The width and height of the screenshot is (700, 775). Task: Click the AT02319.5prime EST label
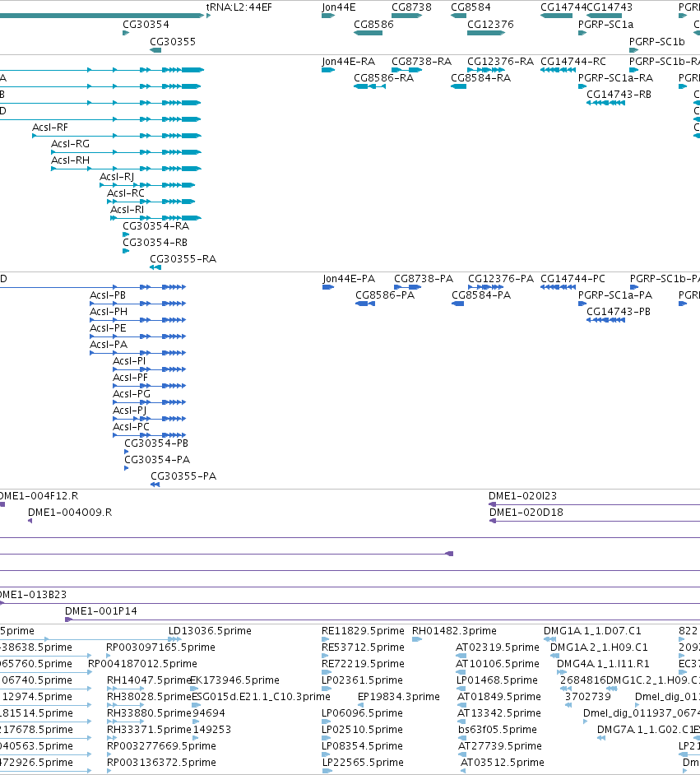pyautogui.click(x=498, y=647)
